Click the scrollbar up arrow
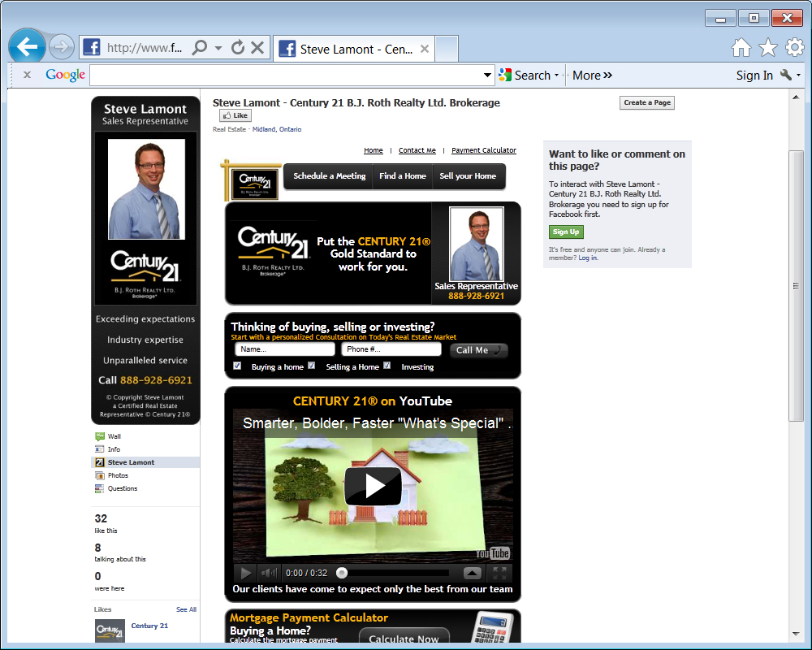The height and width of the screenshot is (650, 812). 796,97
